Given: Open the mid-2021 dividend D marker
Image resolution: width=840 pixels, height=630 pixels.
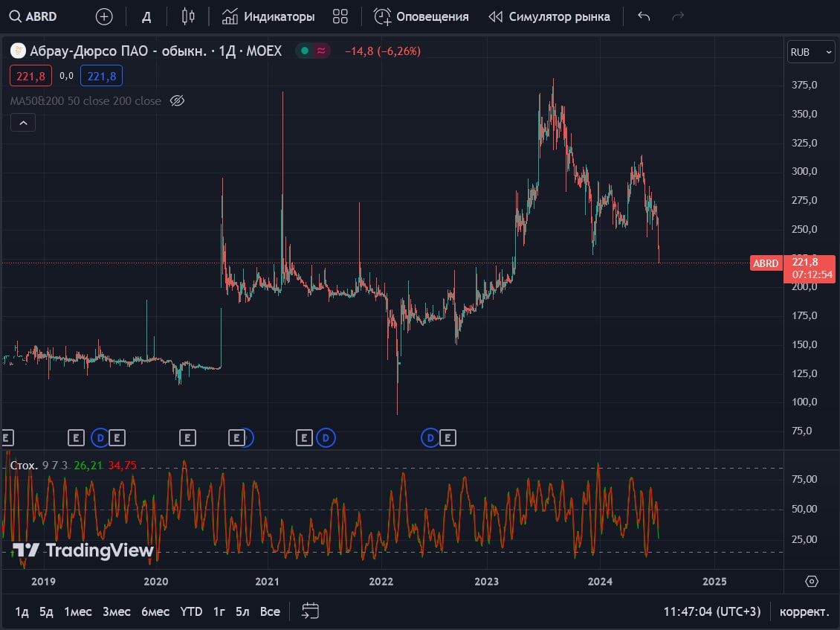Looking at the screenshot, I should [x=326, y=438].
